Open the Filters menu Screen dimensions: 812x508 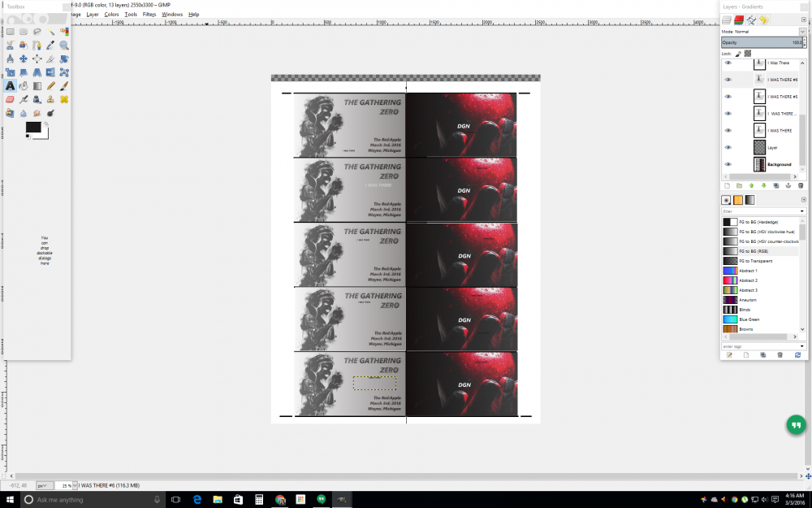149,15
